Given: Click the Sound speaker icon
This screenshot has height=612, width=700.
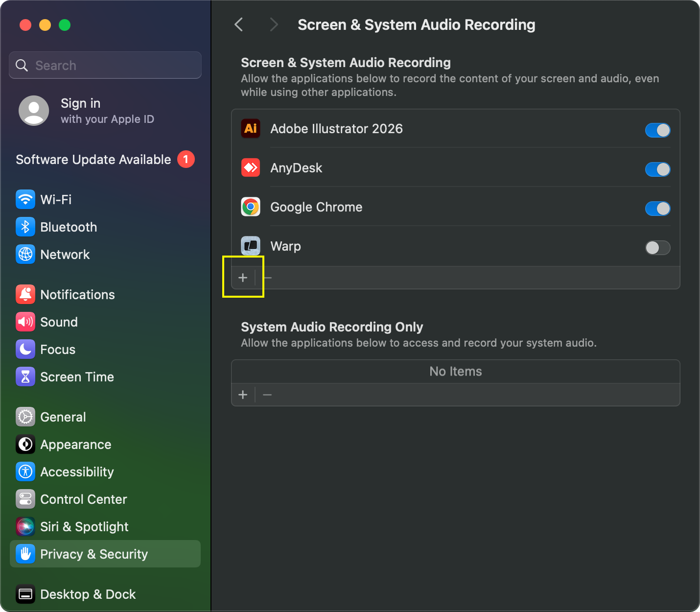Looking at the screenshot, I should [25, 322].
